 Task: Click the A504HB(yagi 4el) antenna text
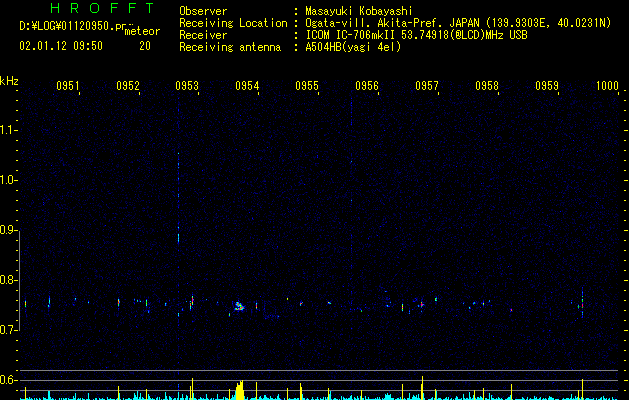pyautogui.click(x=353, y=47)
